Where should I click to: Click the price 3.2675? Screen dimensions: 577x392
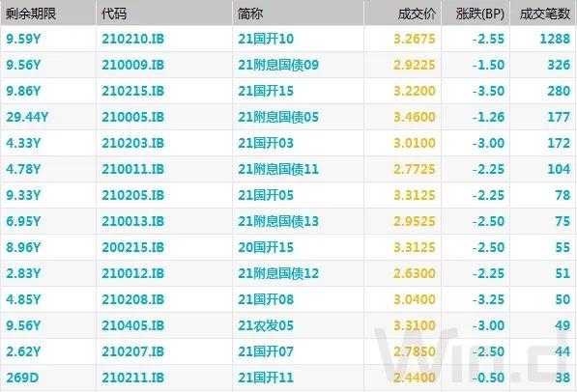coord(415,39)
